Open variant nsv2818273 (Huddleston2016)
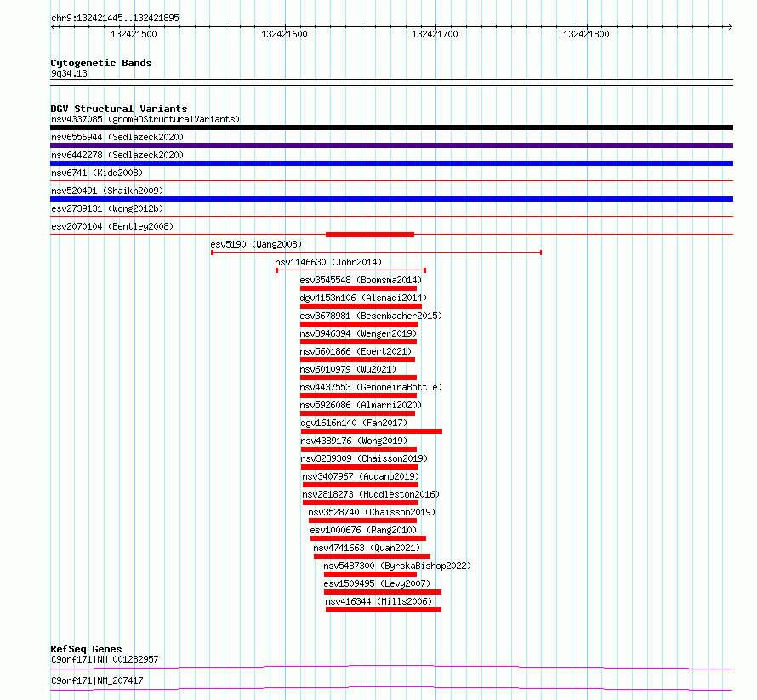 (371, 494)
